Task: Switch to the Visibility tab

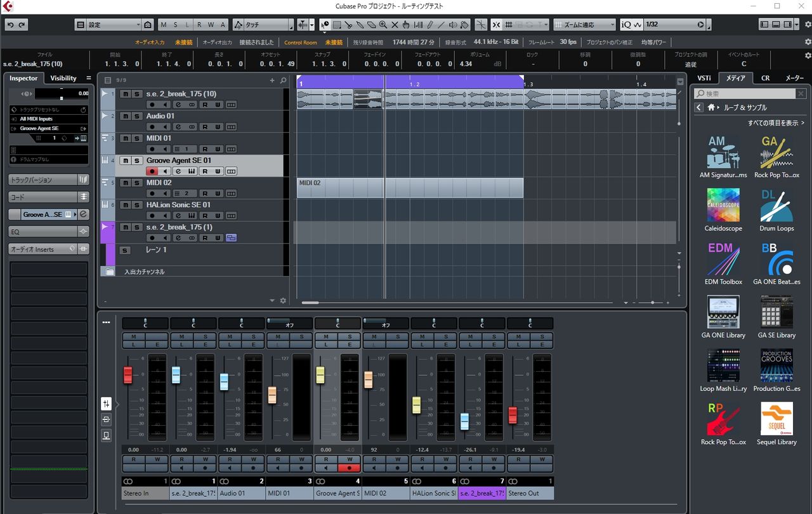Action: 63,78
